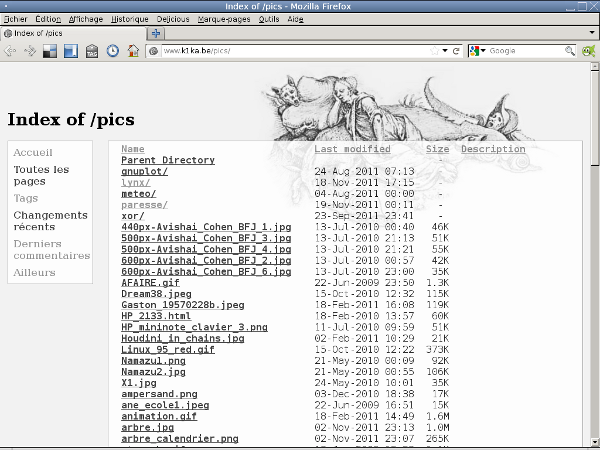
Task: Open the Tags sidebar link
Action: click(26, 198)
